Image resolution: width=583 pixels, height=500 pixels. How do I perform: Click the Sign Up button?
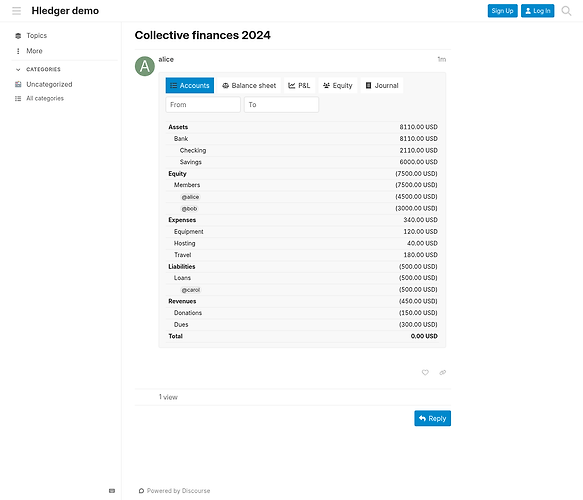click(x=502, y=11)
